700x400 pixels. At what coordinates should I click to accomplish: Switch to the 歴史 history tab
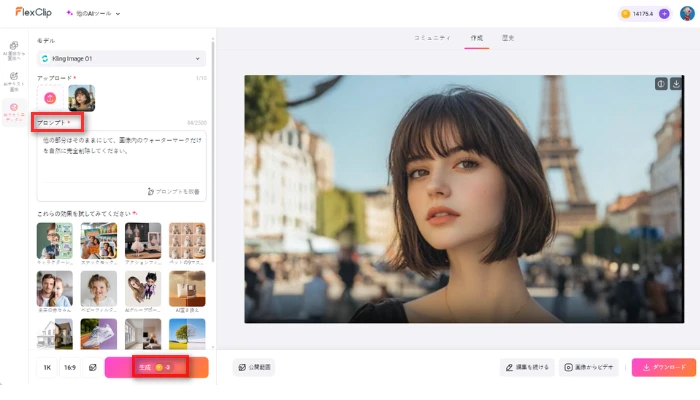point(507,38)
